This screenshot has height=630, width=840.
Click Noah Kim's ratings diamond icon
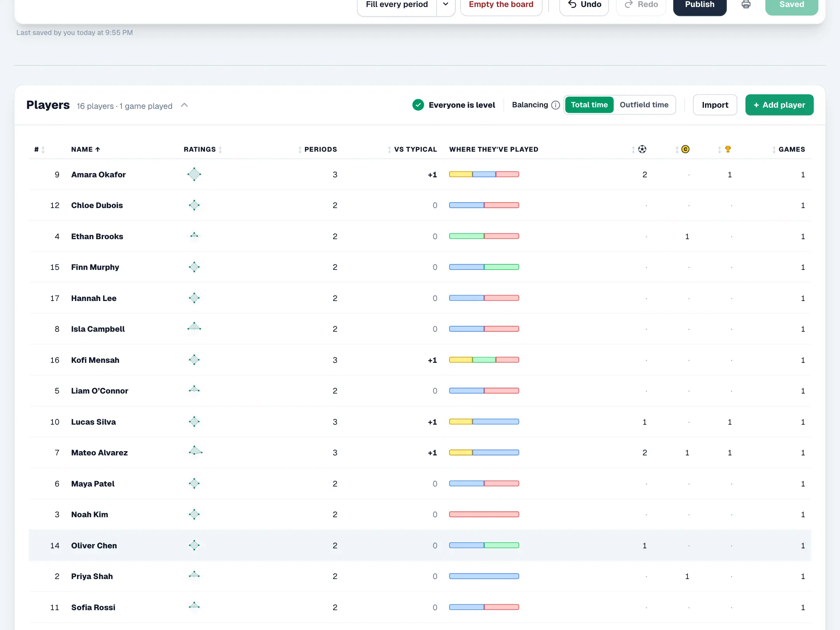194,514
